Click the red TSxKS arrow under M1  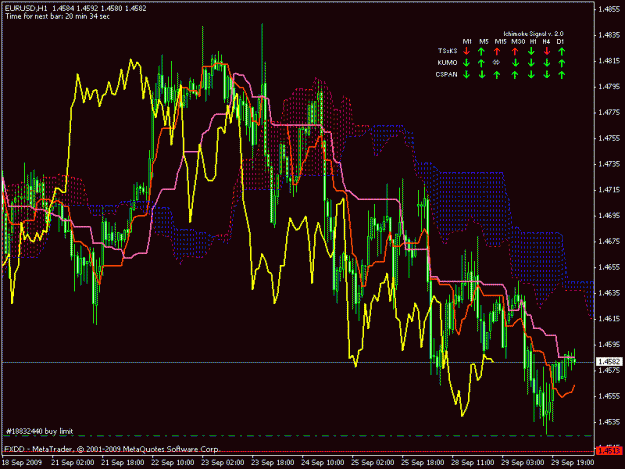click(467, 51)
